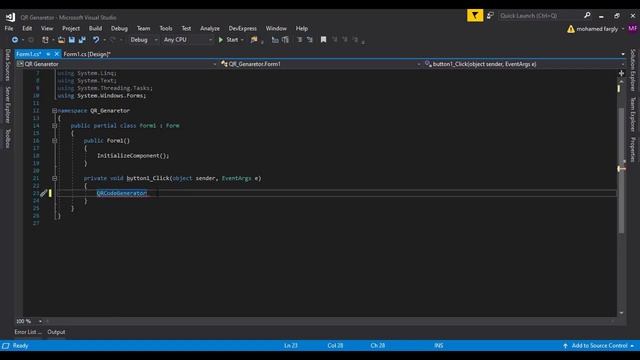The height and width of the screenshot is (360, 640).
Task: Click the QRCodeGenerator text on line 23
Action: pos(122,193)
